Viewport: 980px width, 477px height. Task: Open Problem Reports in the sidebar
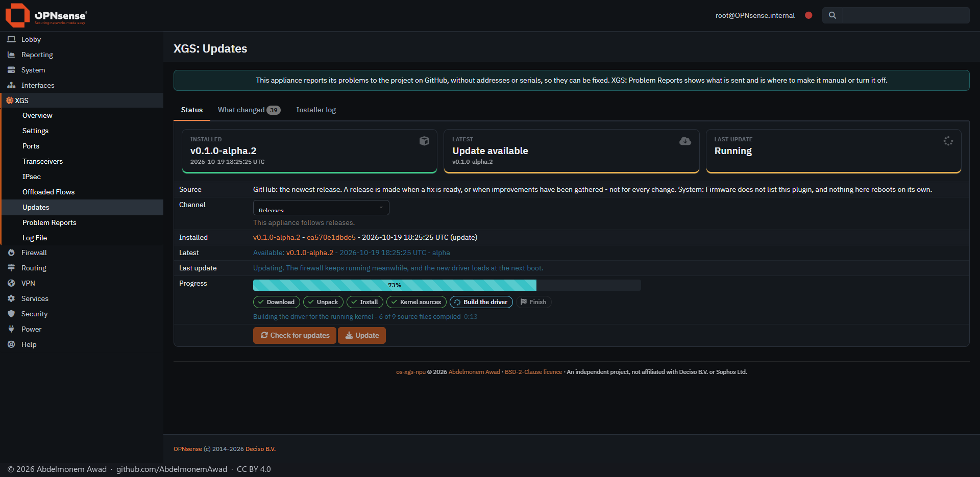(x=83, y=222)
